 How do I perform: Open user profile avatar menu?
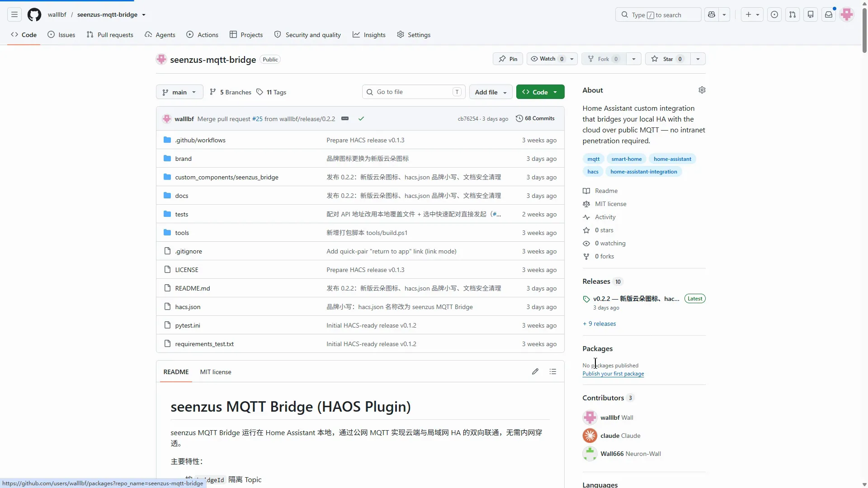(847, 14)
